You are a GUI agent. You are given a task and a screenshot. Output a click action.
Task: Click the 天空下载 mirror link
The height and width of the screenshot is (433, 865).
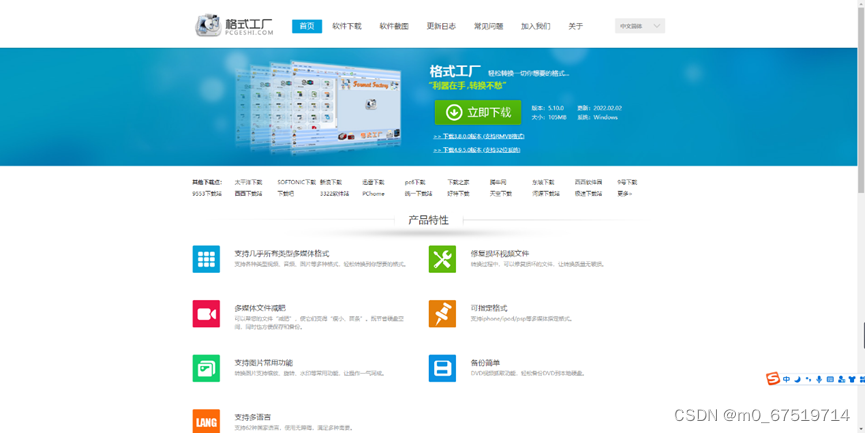tap(501, 194)
